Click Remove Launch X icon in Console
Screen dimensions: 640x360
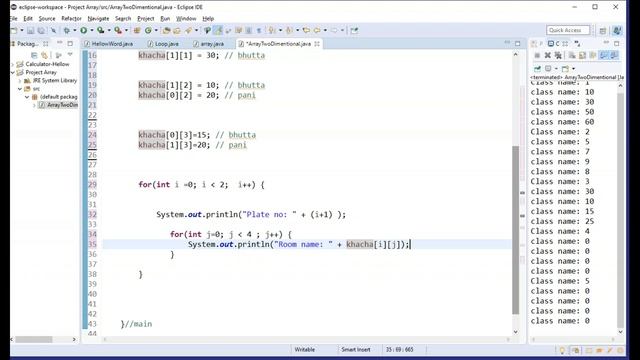(x=548, y=56)
